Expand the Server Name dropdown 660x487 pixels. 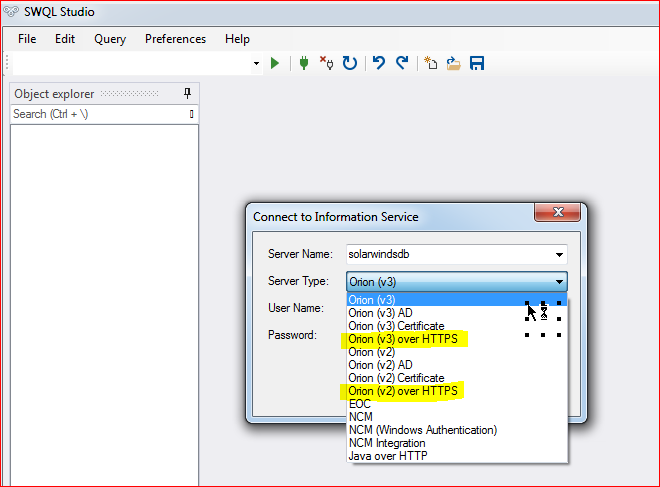(x=559, y=255)
